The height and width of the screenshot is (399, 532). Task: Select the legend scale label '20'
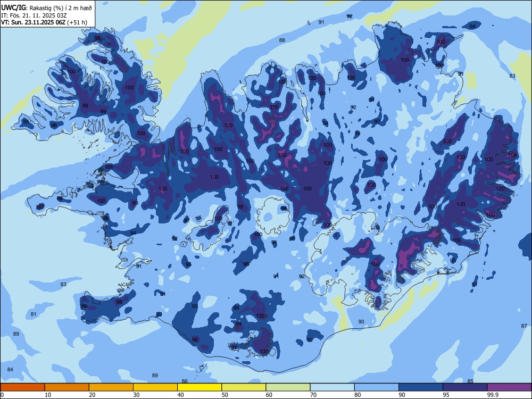[x=92, y=395]
